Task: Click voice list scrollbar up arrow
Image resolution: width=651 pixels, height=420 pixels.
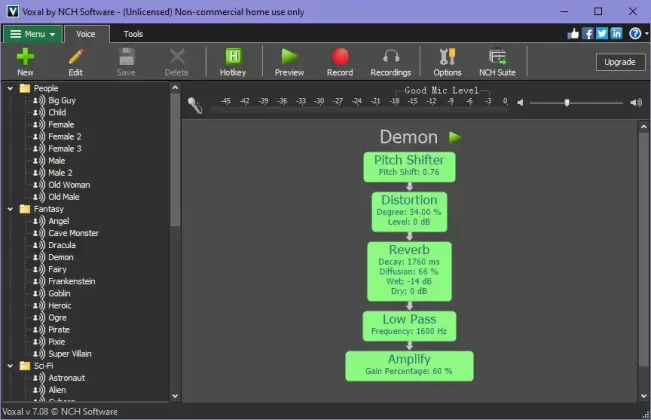Action: (x=175, y=88)
